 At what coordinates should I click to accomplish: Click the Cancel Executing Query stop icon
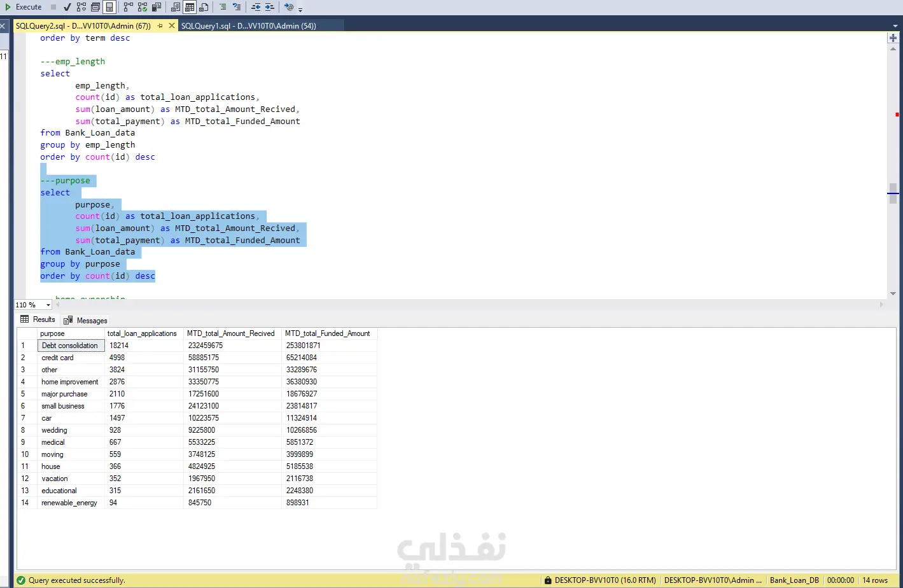click(x=53, y=7)
